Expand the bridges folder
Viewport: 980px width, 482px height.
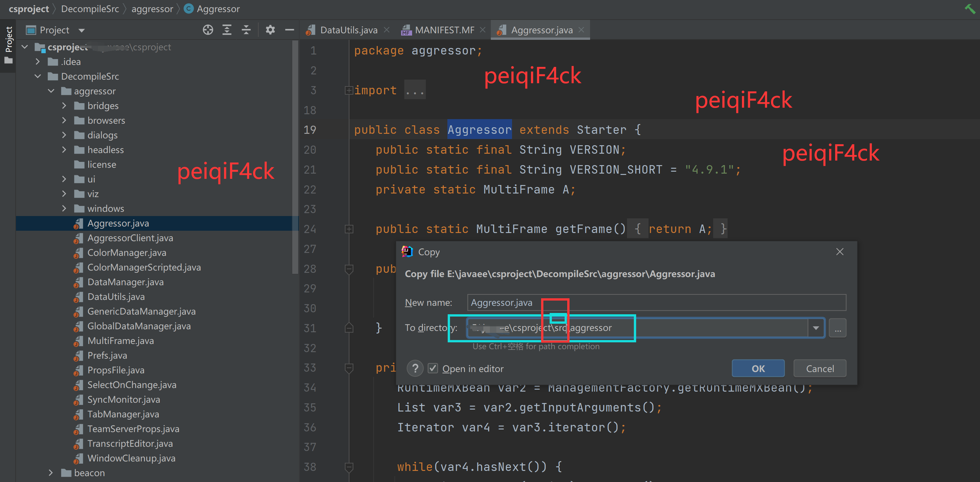coord(64,106)
